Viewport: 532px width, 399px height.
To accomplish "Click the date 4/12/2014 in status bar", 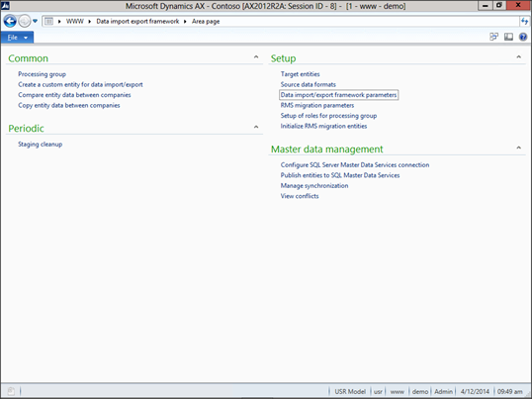I will [x=475, y=391].
